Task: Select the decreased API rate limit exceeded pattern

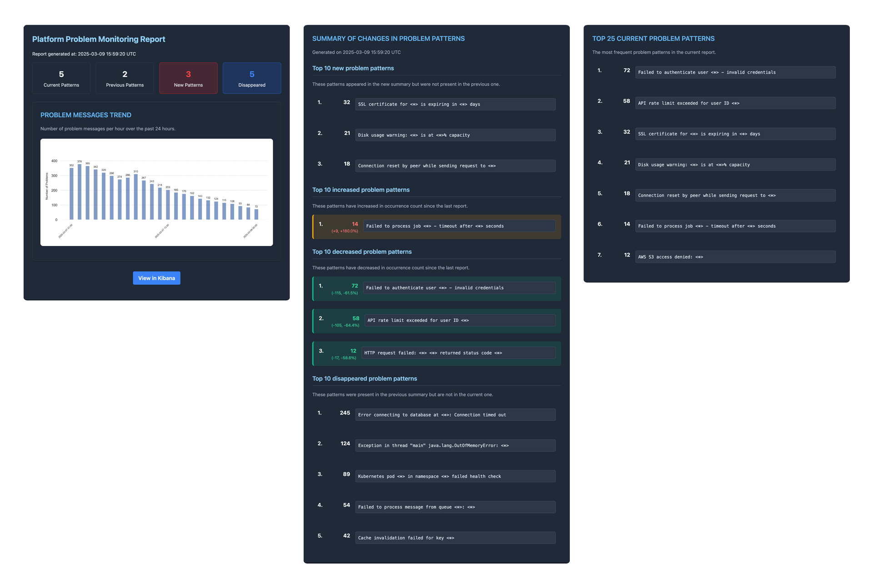Action: point(459,320)
